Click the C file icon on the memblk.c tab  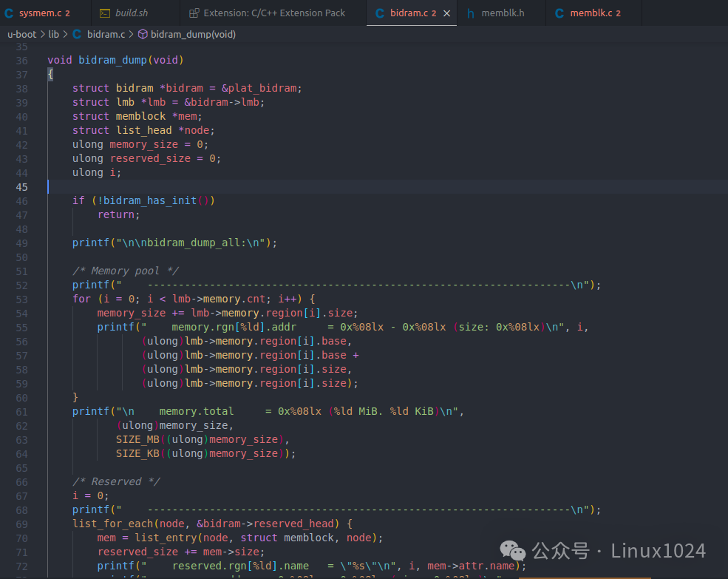(x=559, y=13)
